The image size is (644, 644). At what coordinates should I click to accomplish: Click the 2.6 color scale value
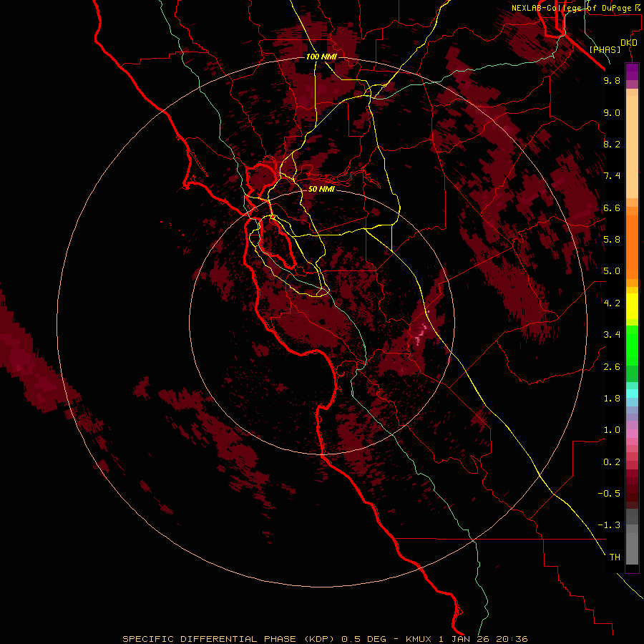point(612,367)
